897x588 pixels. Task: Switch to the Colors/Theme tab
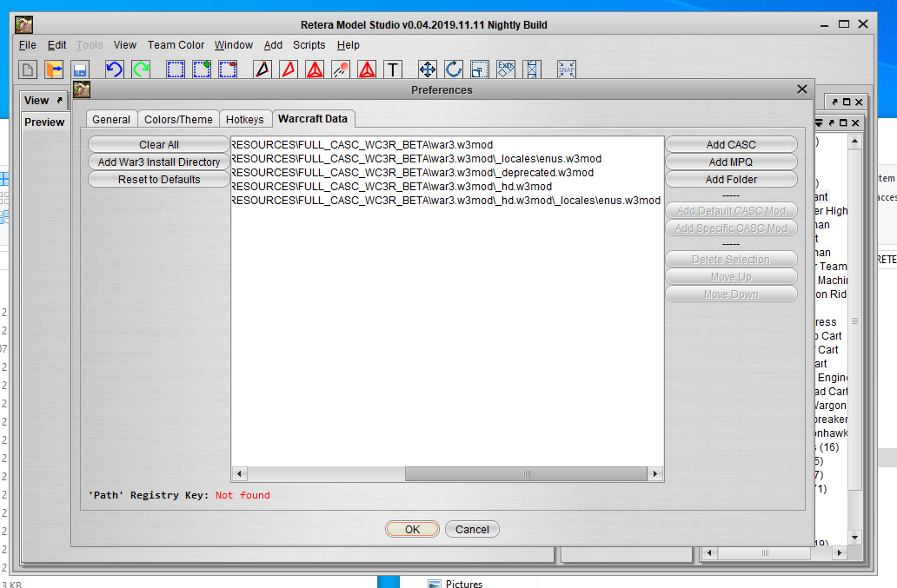coord(178,120)
